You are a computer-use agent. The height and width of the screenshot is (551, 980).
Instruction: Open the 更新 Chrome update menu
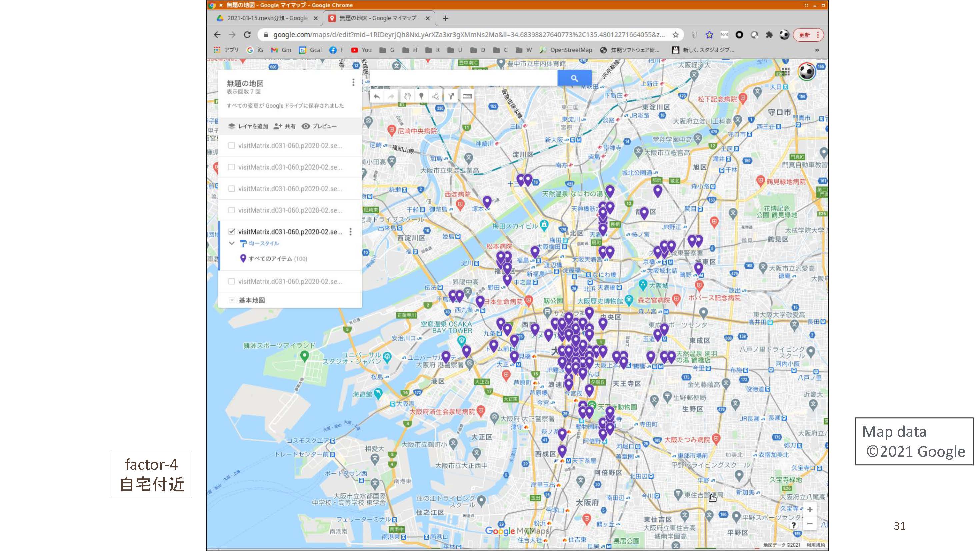tap(808, 35)
